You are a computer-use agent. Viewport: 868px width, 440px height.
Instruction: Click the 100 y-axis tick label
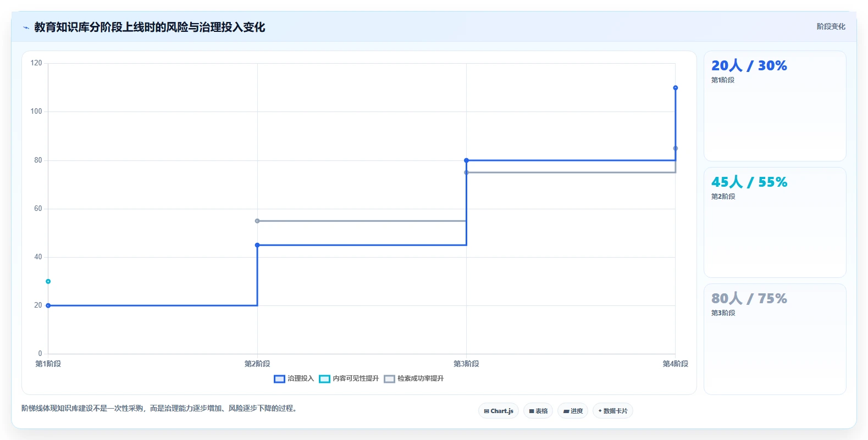(x=36, y=112)
